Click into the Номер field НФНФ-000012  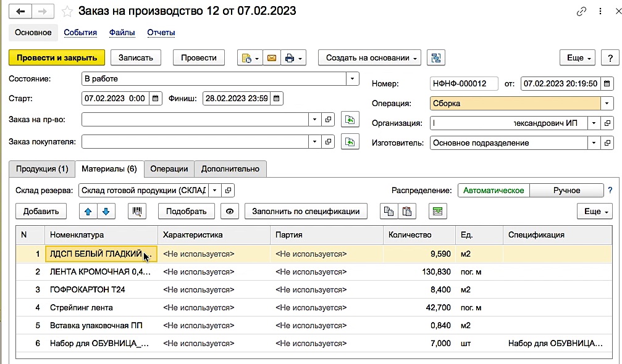464,83
